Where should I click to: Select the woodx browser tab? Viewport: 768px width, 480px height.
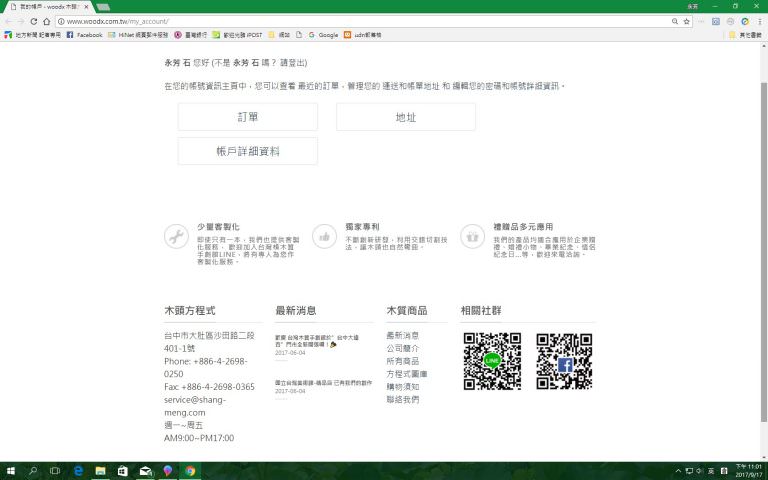click(x=48, y=7)
